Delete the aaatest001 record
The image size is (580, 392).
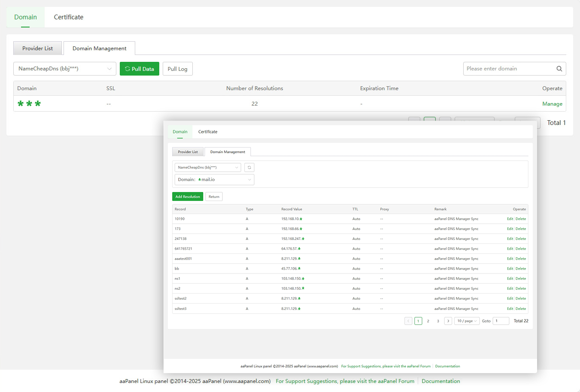click(521, 259)
